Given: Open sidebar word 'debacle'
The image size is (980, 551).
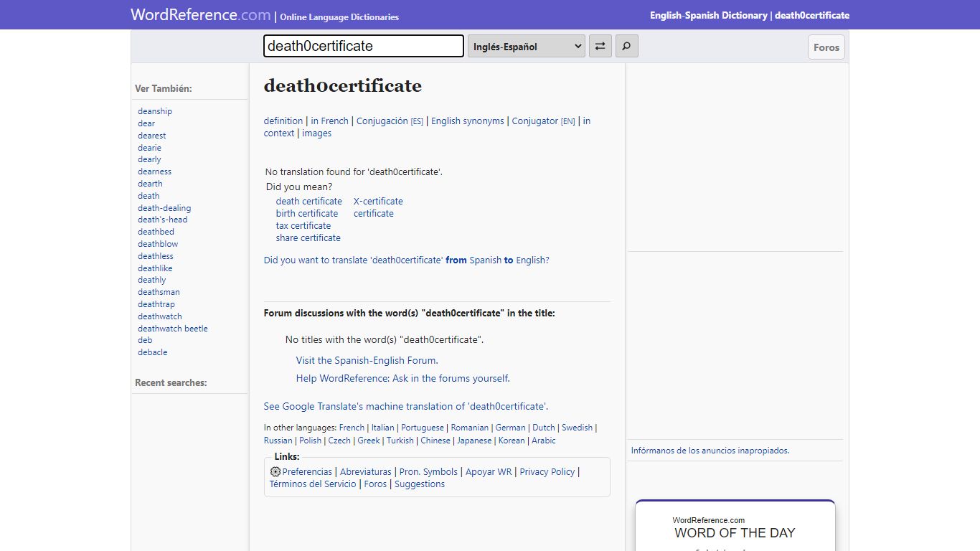Looking at the screenshot, I should [153, 352].
